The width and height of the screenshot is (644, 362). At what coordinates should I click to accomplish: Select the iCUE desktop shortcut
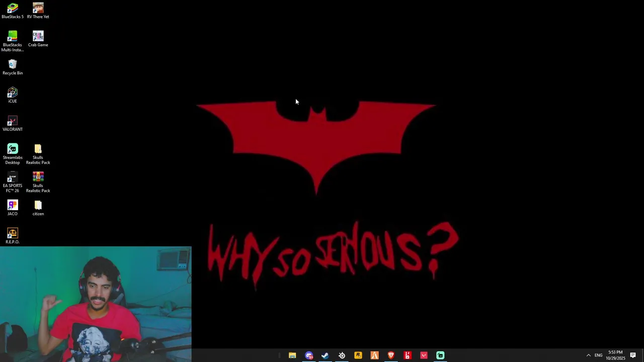(x=13, y=96)
